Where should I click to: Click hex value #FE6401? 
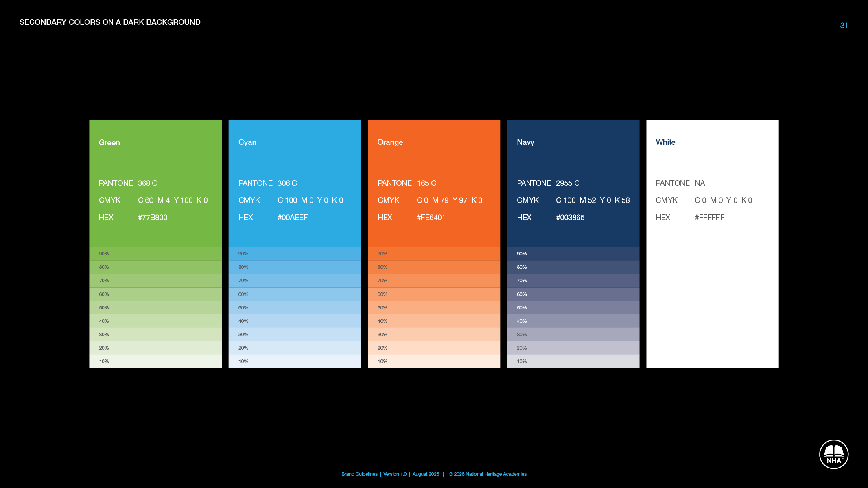point(431,218)
